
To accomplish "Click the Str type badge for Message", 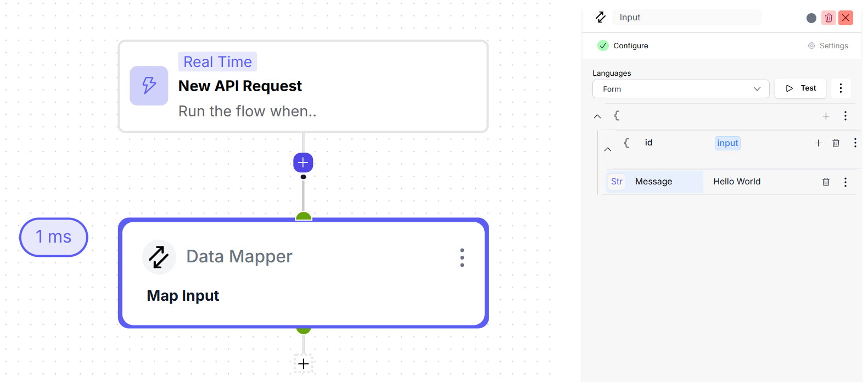I will pos(617,182).
